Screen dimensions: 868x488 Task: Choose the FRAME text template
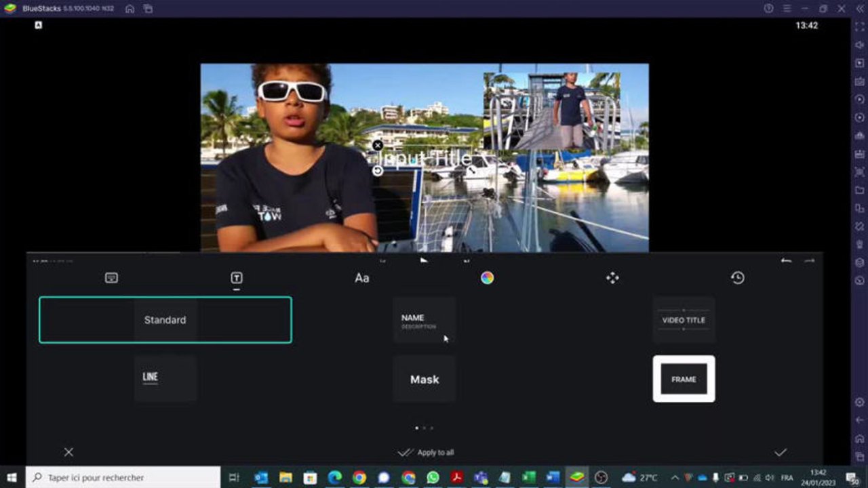(684, 379)
